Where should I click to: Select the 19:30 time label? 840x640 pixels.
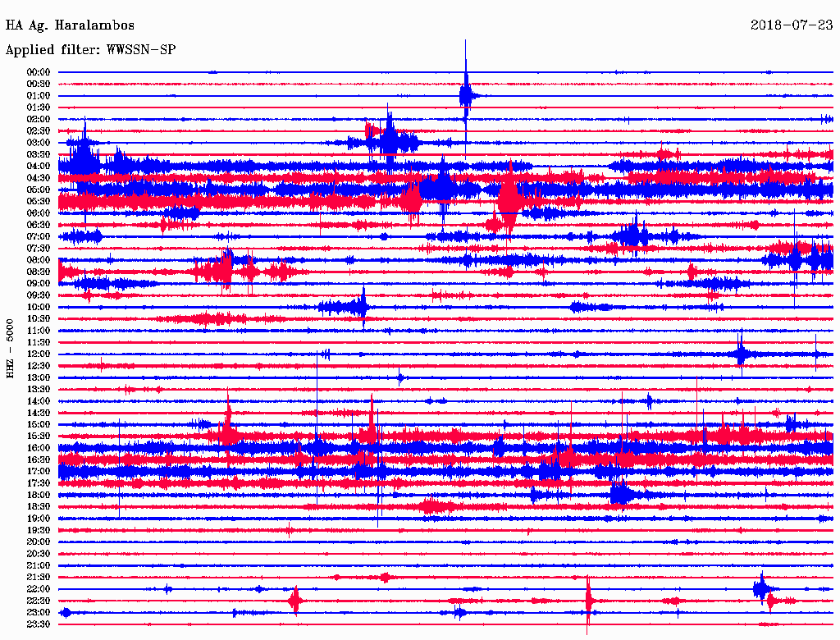coord(39,531)
